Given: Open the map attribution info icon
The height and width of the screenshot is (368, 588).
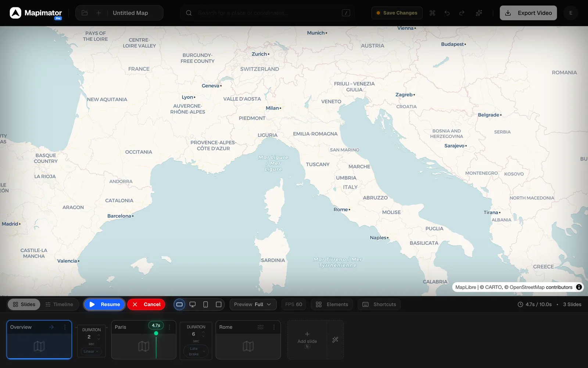Looking at the screenshot, I should click(579, 287).
